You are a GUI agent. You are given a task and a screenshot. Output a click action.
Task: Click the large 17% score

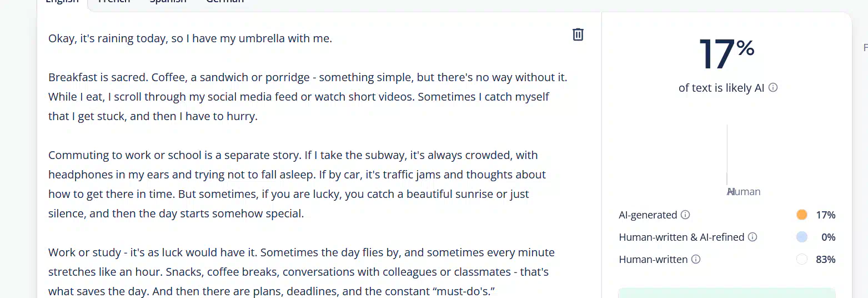[726, 54]
